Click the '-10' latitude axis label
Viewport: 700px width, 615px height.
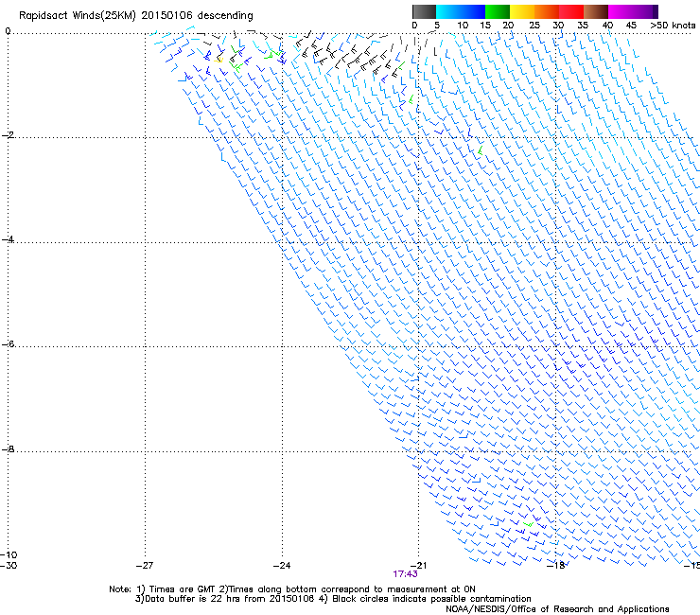click(x=9, y=555)
